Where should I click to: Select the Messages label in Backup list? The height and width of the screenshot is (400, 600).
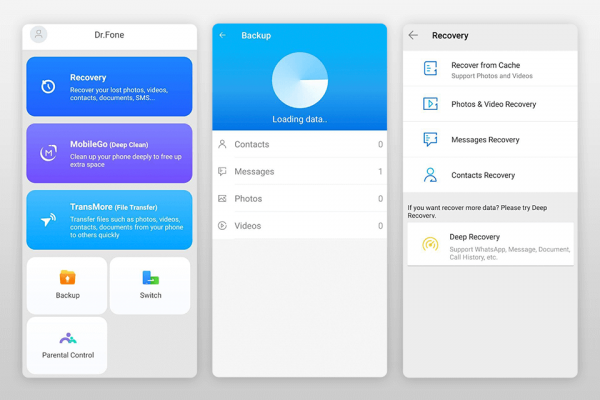tap(254, 171)
